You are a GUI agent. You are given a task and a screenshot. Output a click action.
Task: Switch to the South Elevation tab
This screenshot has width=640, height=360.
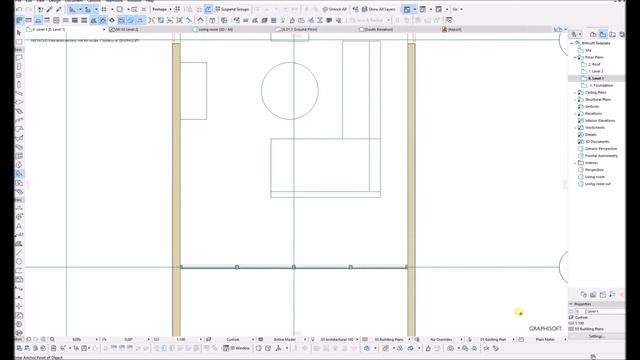coord(376,29)
